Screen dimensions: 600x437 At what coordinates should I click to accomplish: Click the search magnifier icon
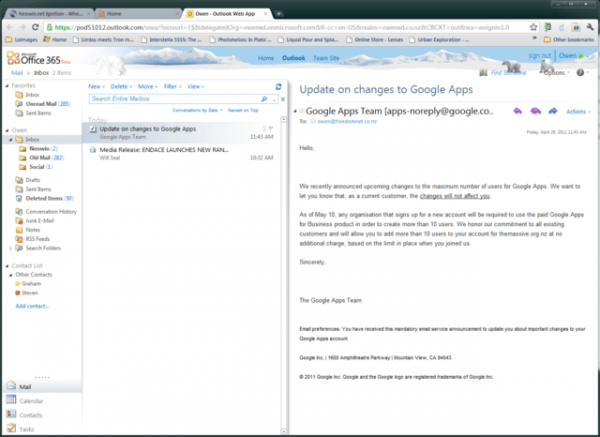264,99
